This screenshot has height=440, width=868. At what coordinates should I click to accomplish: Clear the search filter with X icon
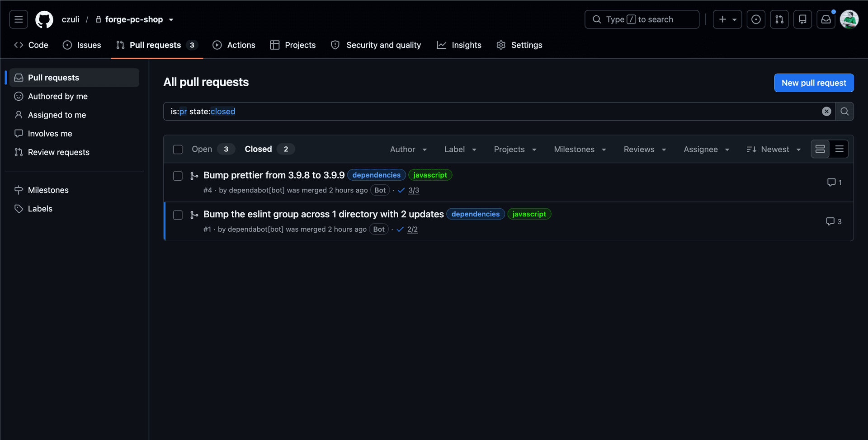click(826, 112)
